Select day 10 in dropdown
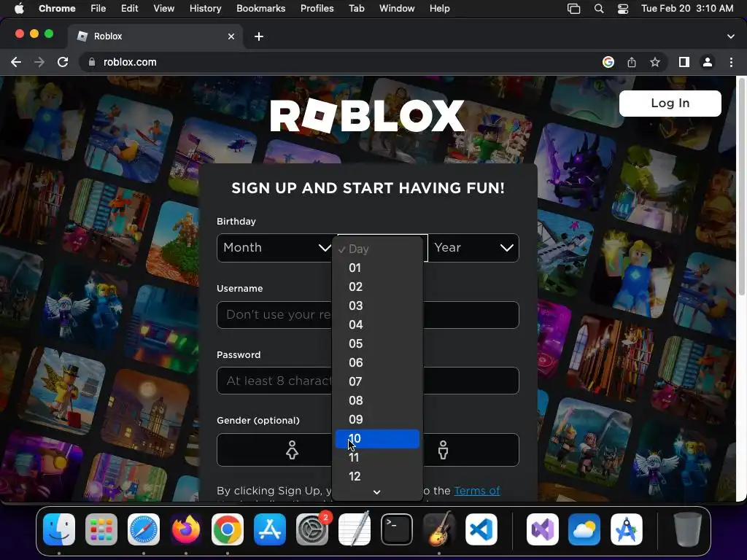Screen dimensions: 747x560 (377, 438)
